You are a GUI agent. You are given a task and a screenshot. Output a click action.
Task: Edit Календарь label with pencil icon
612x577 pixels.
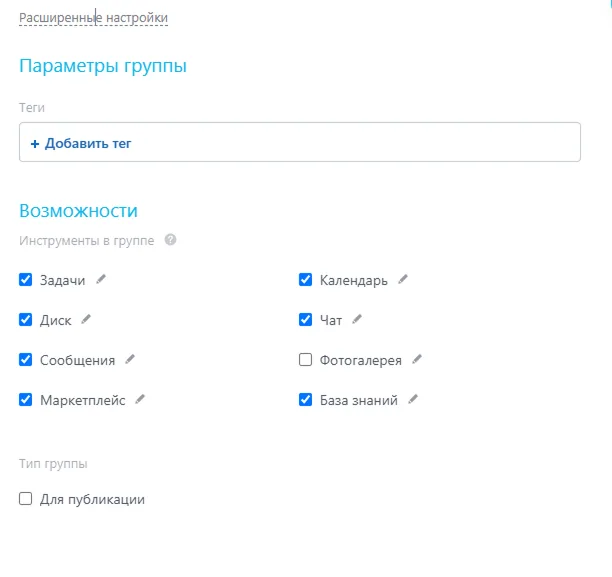[403, 280]
